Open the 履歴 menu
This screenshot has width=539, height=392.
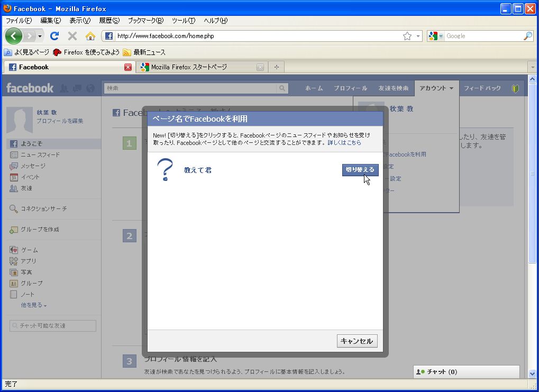click(x=109, y=21)
